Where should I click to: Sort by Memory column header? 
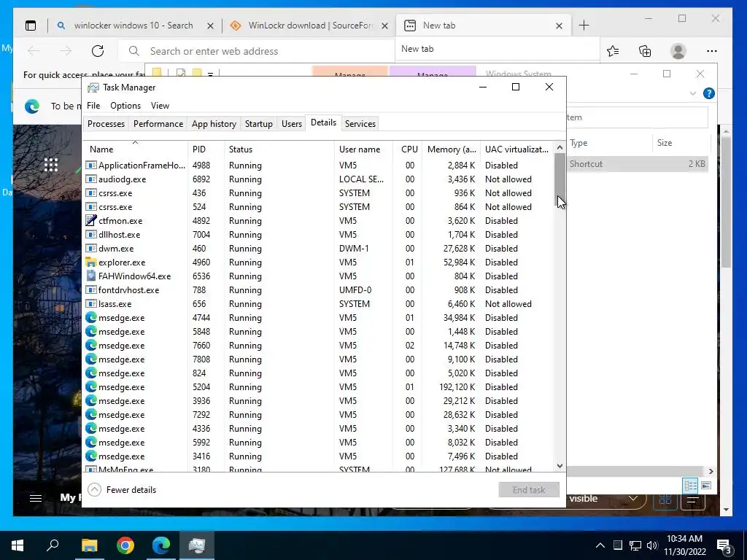451,149
